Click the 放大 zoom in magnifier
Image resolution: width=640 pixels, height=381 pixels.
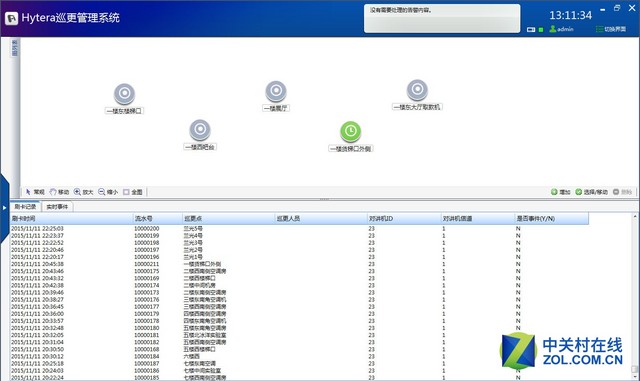click(84, 192)
